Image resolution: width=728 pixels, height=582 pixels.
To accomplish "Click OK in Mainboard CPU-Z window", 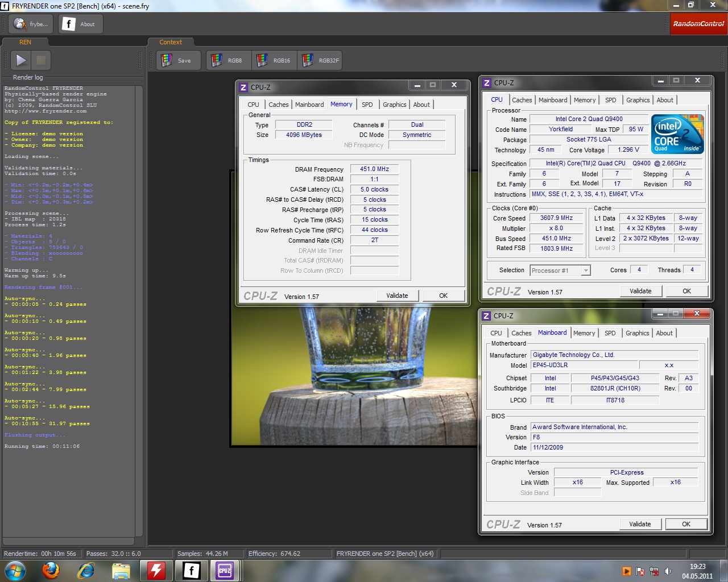I will [x=686, y=524].
